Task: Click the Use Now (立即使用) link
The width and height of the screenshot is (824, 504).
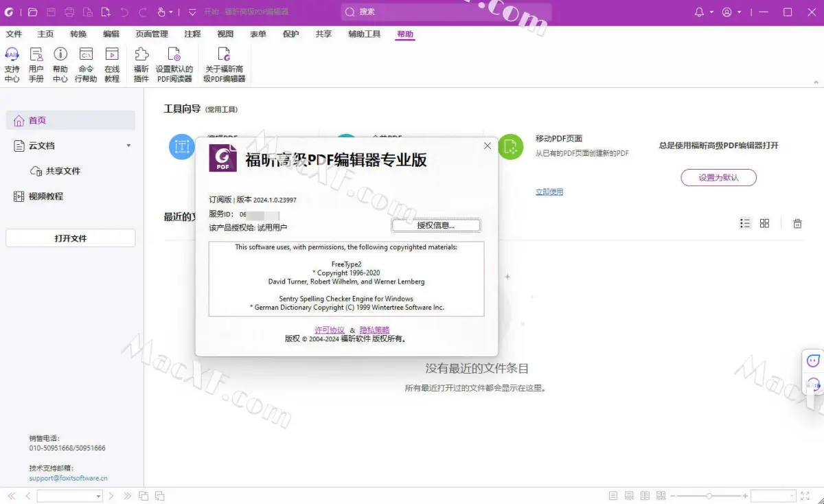Action: pos(549,192)
